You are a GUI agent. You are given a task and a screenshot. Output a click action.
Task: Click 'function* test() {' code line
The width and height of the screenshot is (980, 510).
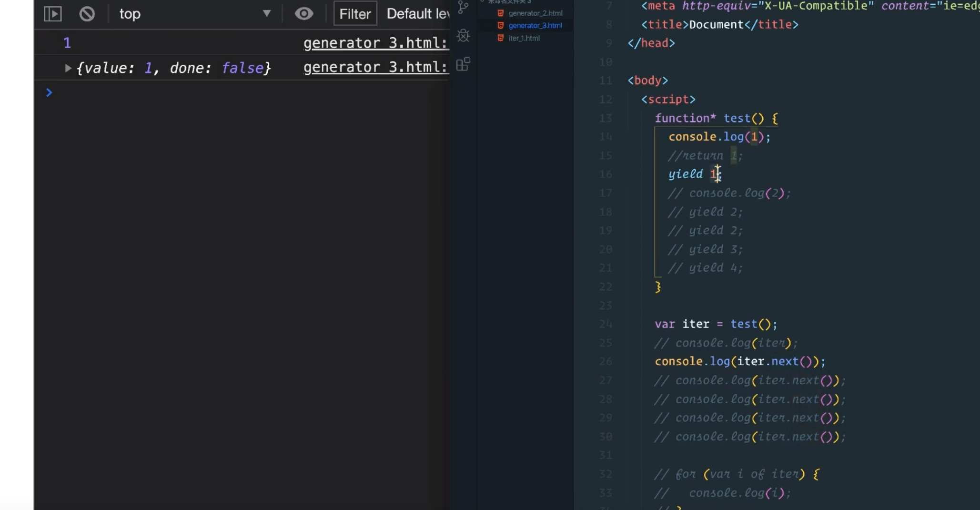pyautogui.click(x=716, y=118)
